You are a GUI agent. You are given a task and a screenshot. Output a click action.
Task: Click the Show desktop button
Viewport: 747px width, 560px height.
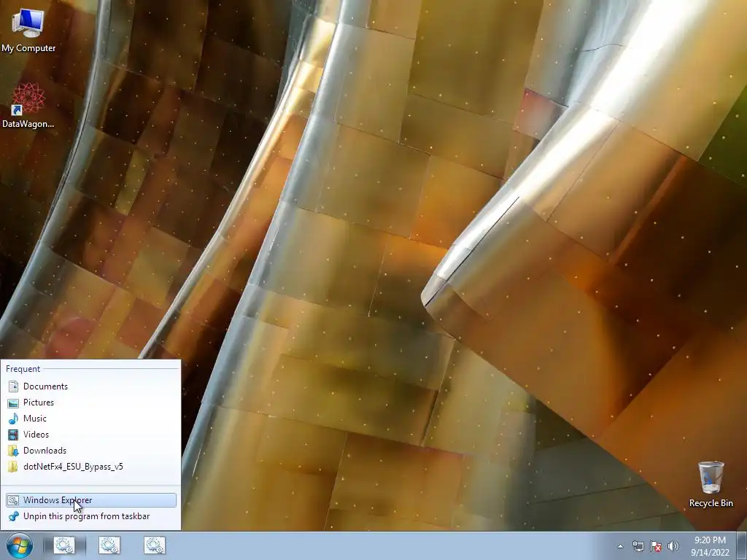click(742, 545)
